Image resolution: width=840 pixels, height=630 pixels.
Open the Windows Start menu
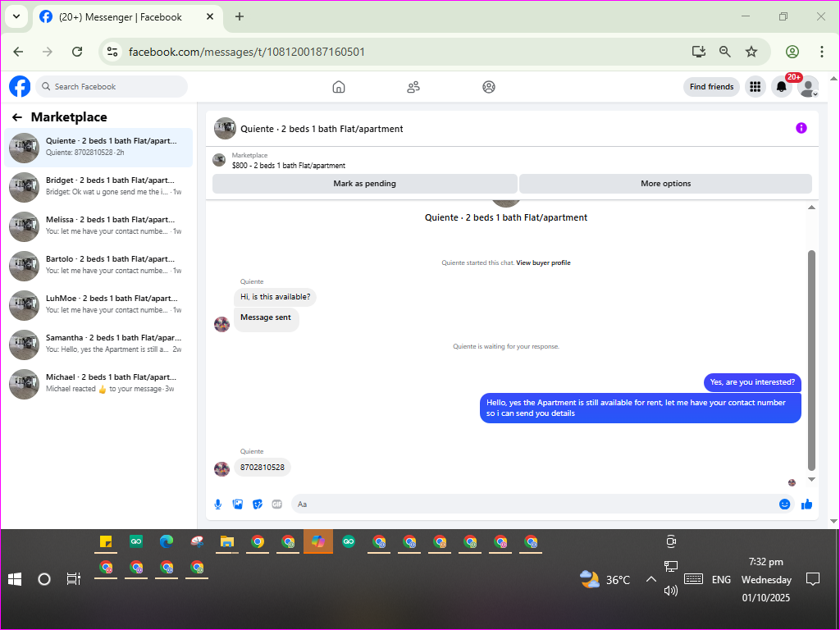pos(15,579)
